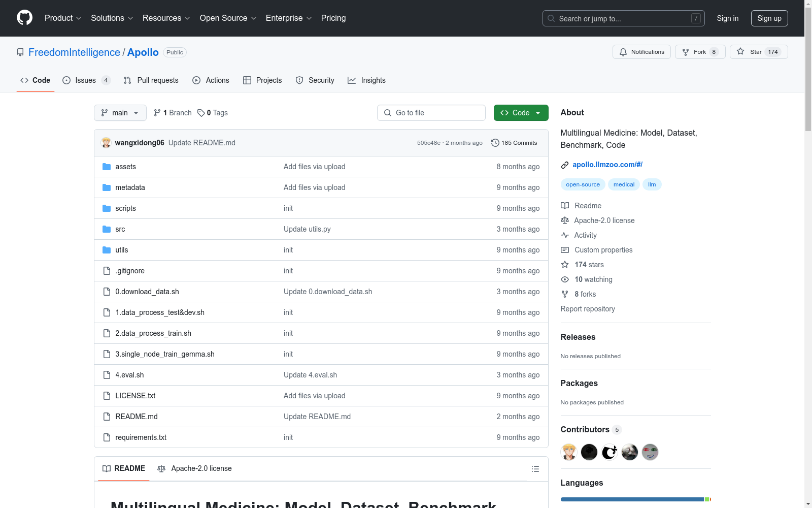Image resolution: width=812 pixels, height=508 pixels.
Task: Click the Readme book icon in About
Action: pos(565,206)
